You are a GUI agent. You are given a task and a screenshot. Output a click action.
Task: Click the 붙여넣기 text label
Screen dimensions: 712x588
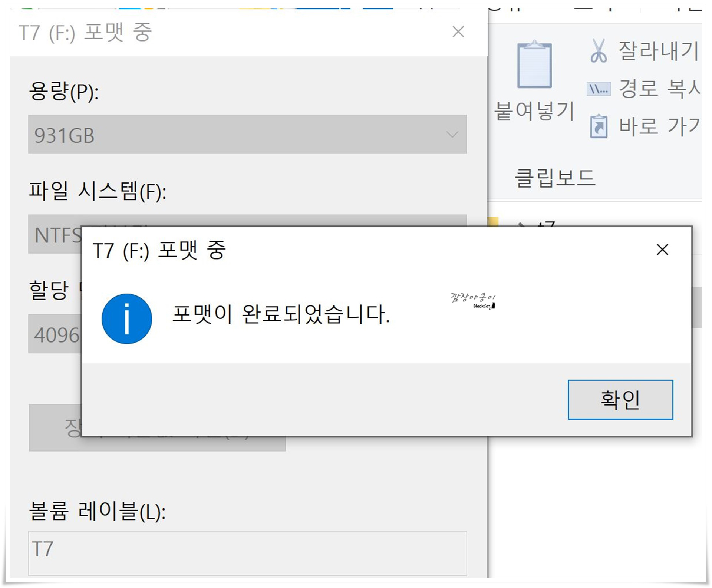click(x=534, y=111)
